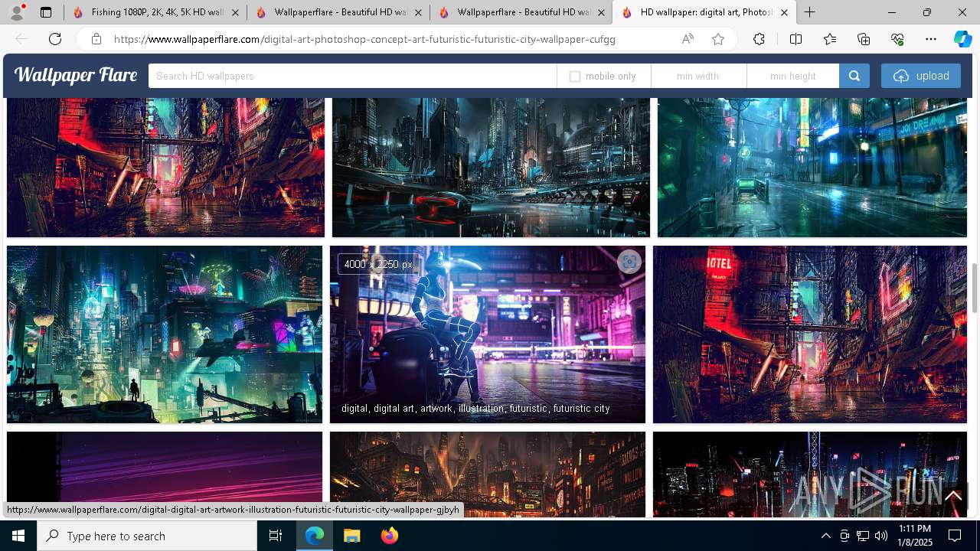Open purple streaks wallpaper thumbnail

pos(165,466)
